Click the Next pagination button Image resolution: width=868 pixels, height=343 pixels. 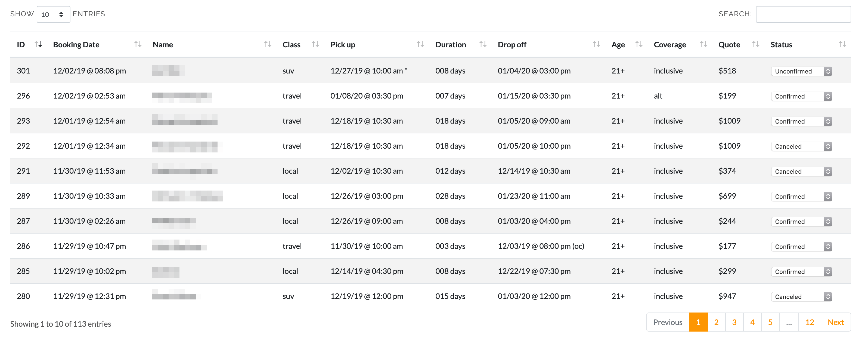click(x=835, y=322)
